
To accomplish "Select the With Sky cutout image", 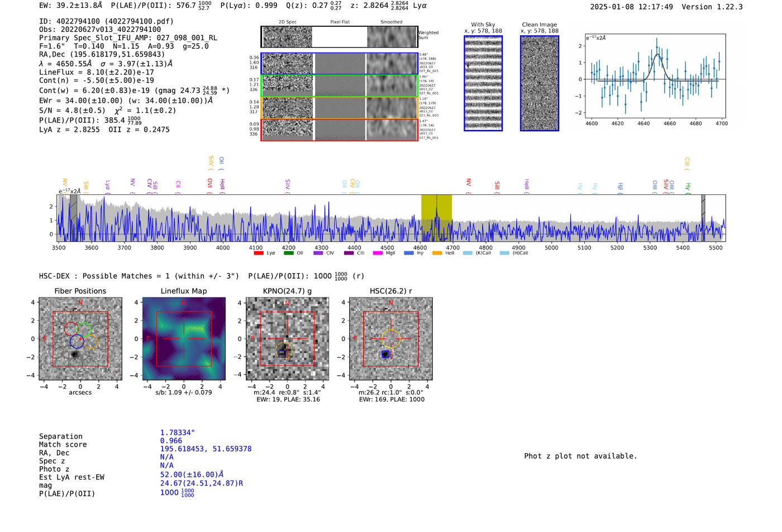I will tap(483, 84).
